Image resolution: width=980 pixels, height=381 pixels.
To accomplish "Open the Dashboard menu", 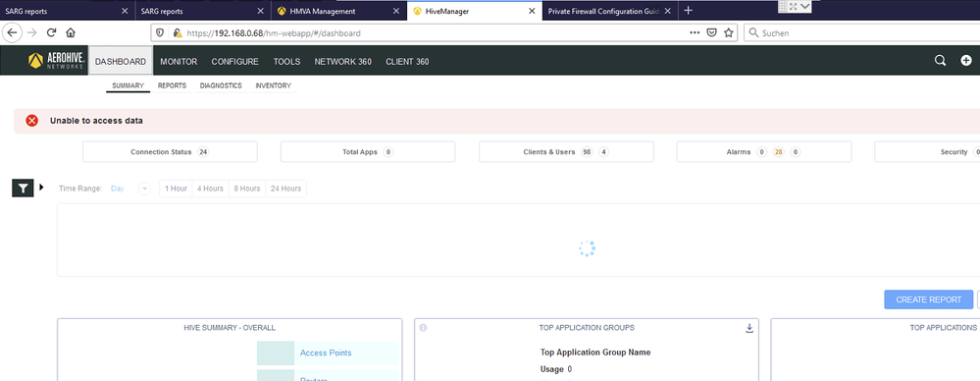I will click(x=121, y=61).
